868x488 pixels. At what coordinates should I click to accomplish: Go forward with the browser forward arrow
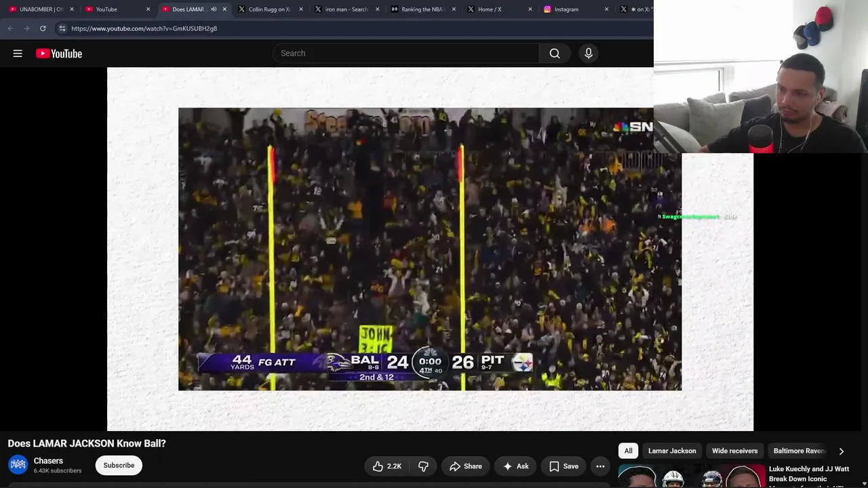pyautogui.click(x=26, y=28)
